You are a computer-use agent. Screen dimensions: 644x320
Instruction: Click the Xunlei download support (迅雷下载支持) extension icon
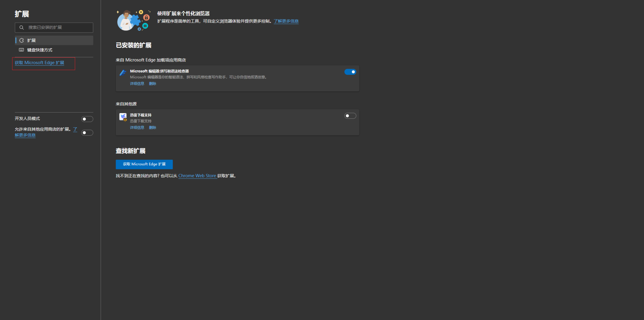(123, 117)
